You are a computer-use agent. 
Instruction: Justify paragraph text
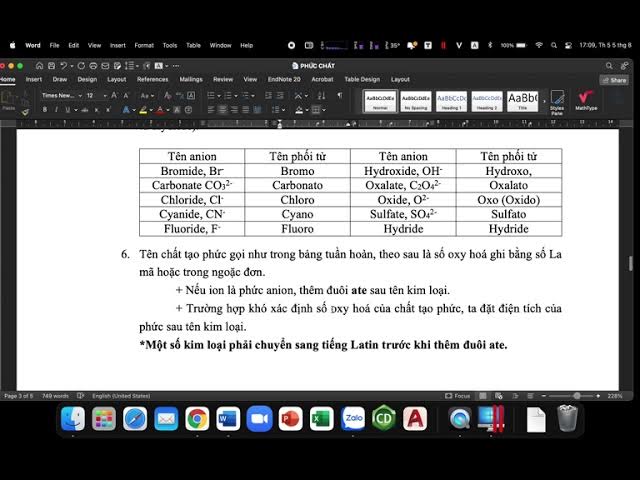245,110
